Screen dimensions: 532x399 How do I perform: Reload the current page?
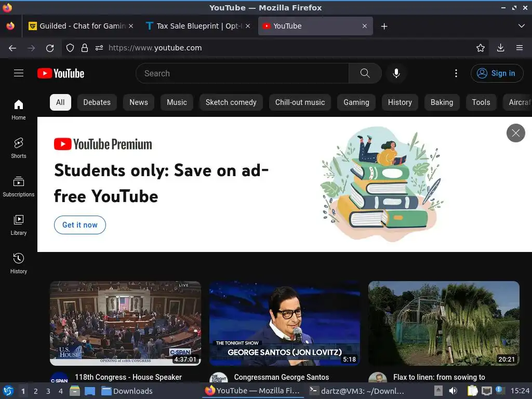[50, 48]
